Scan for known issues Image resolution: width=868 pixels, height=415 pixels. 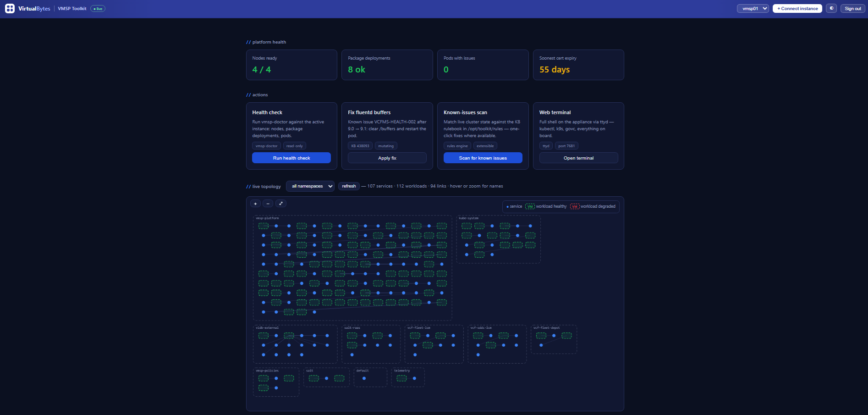(x=483, y=158)
